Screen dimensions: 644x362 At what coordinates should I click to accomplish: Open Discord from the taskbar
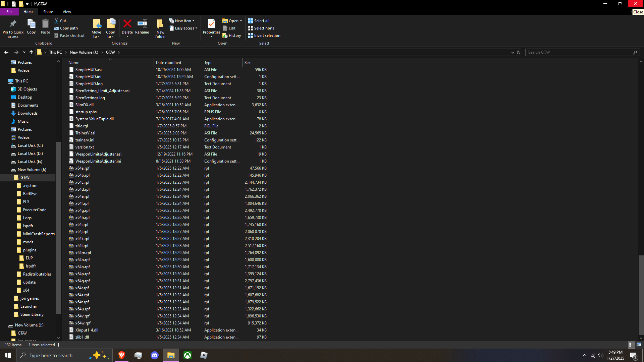[155, 355]
